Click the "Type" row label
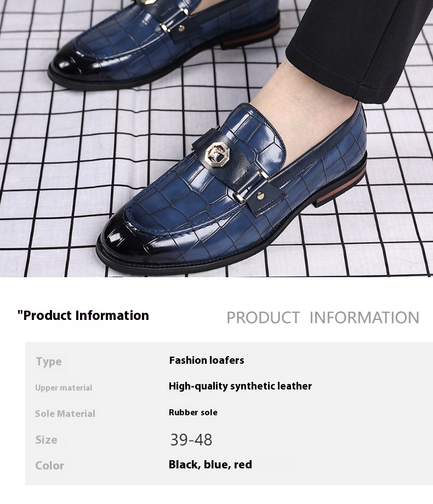433x504 pixels. pos(49,361)
